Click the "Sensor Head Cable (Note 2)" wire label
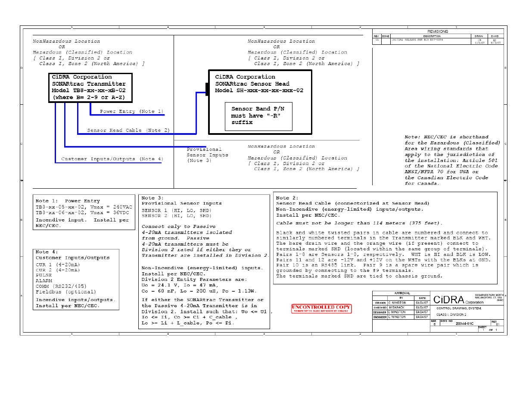532x411 pixels. click(x=128, y=130)
